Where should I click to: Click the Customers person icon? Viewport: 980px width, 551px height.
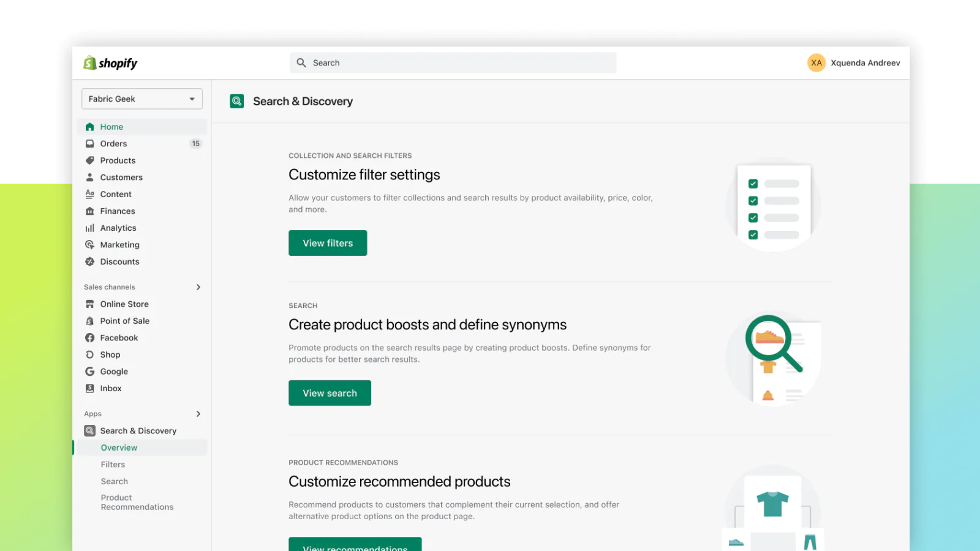[x=90, y=177]
